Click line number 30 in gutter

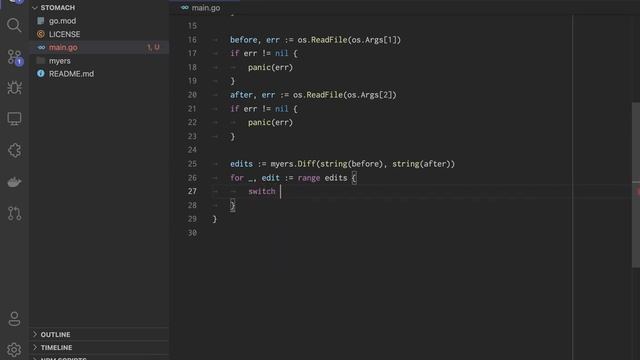[x=192, y=233]
